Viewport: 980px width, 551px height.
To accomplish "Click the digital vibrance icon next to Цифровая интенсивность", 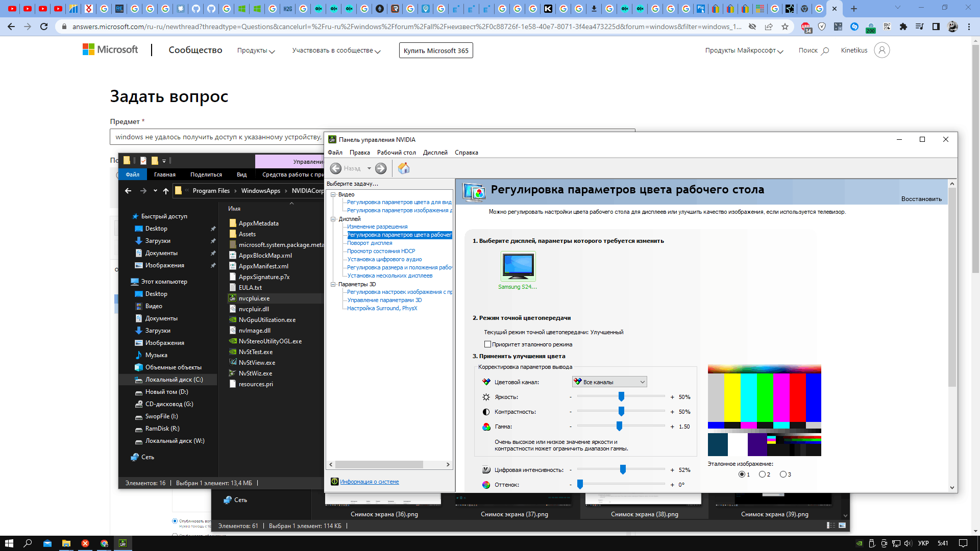I will (486, 470).
